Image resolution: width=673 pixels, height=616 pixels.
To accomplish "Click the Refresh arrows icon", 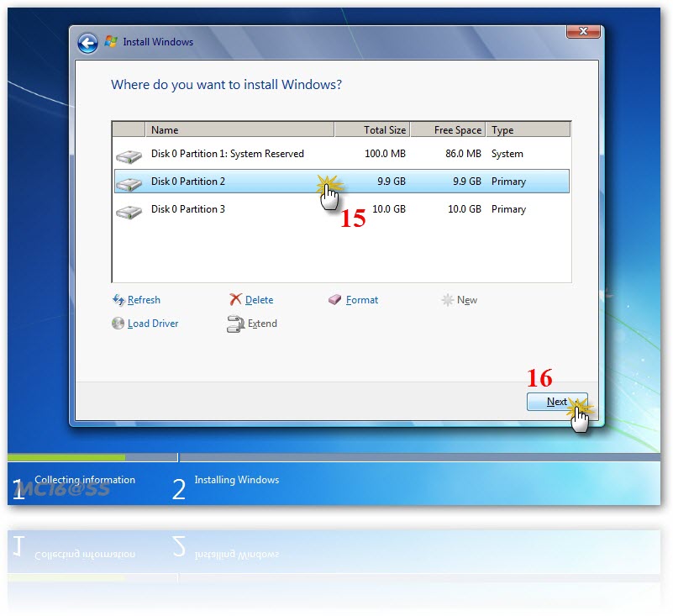I will tap(118, 300).
